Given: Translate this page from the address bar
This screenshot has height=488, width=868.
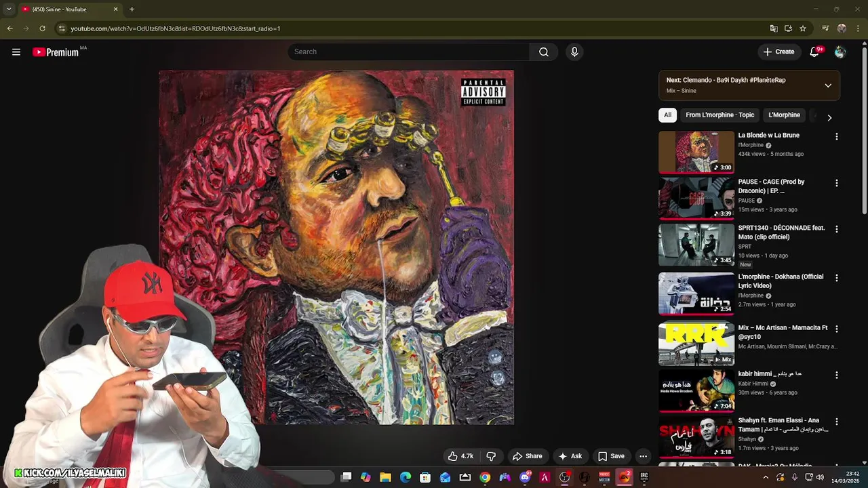Looking at the screenshot, I should click(x=774, y=28).
